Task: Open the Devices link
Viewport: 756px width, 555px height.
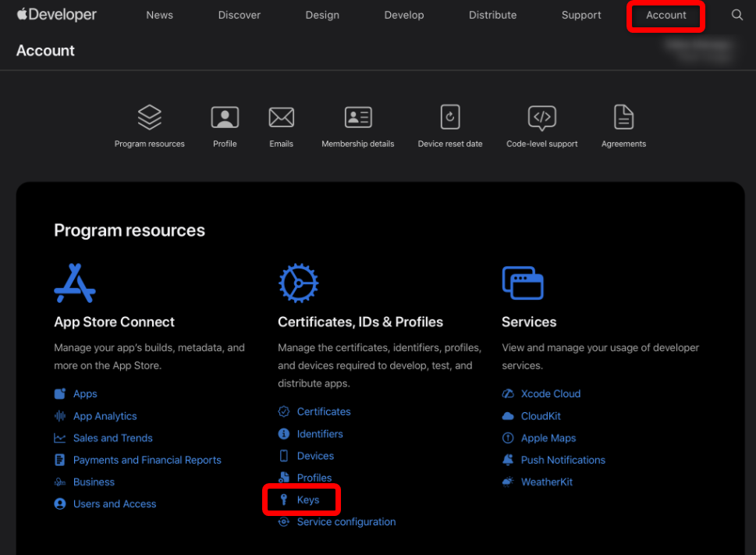Action: pos(315,456)
